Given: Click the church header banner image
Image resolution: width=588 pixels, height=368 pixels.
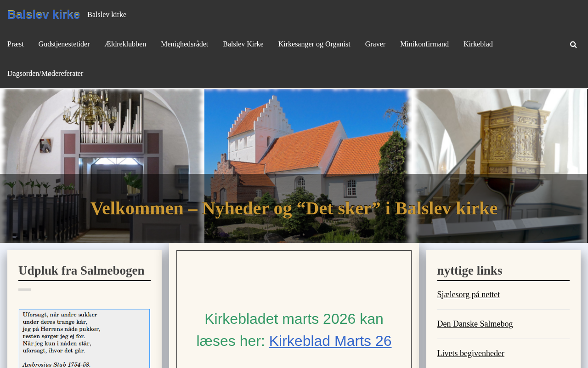Looking at the screenshot, I should [x=294, y=166].
